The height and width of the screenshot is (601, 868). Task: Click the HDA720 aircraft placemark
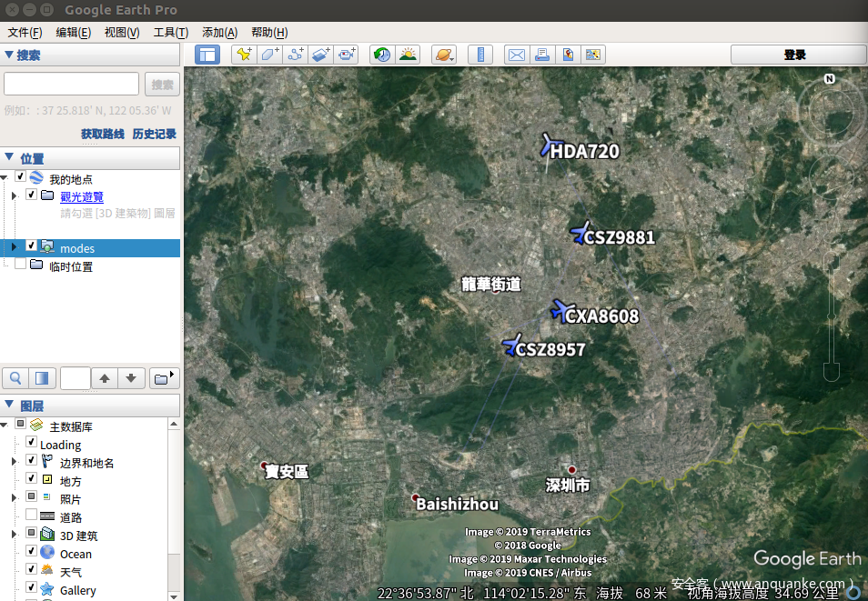[550, 145]
